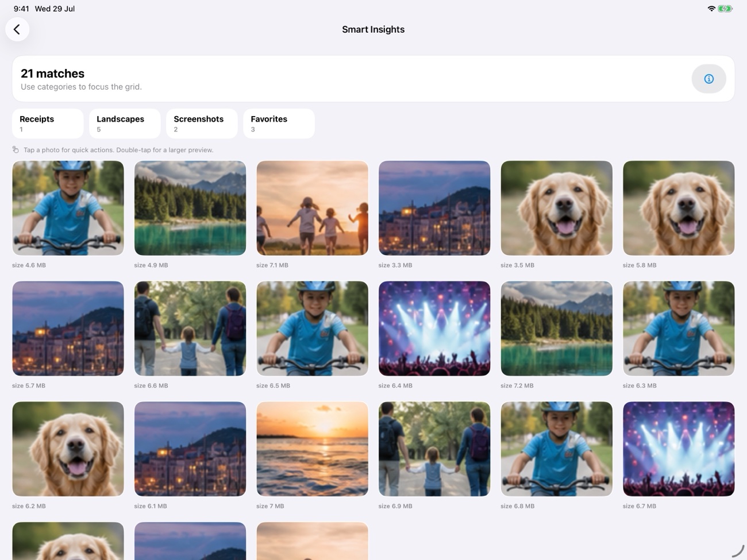
Task: Select the golden retriever photo sized 3.5 MB
Action: coord(556,208)
